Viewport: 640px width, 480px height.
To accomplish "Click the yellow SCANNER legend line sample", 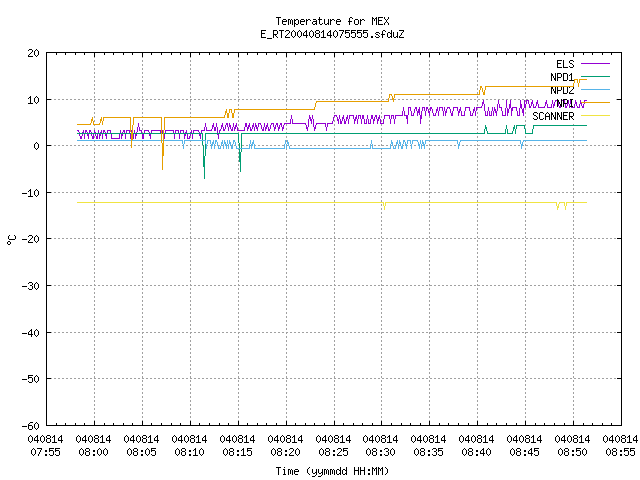I will (x=595, y=116).
